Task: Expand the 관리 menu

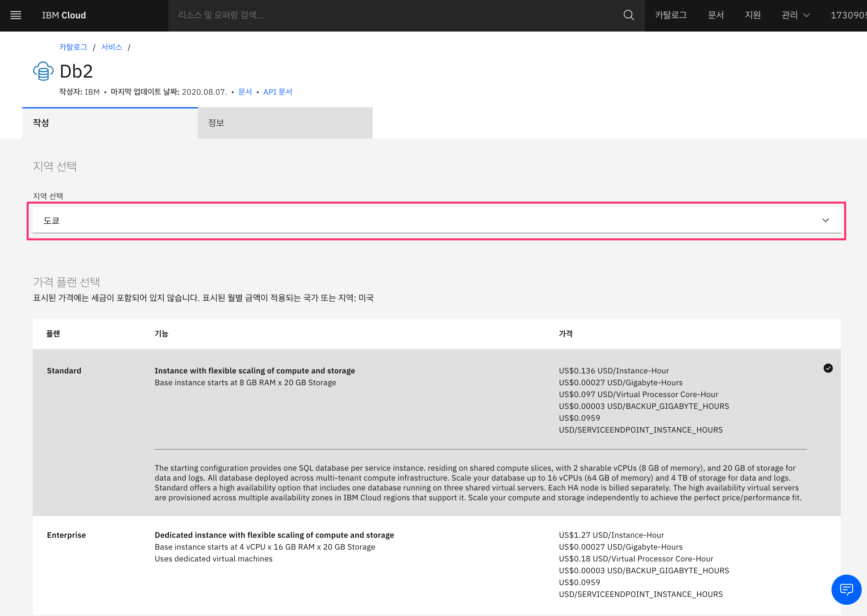Action: [795, 15]
